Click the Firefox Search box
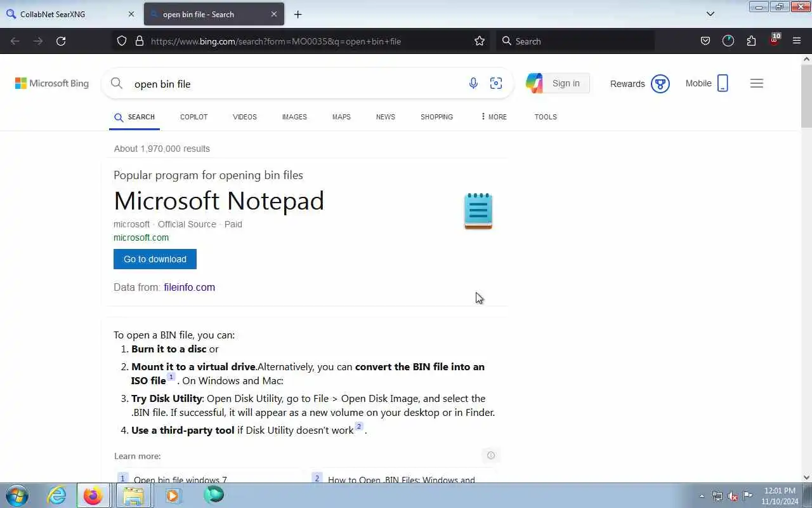812x508 pixels. click(x=575, y=41)
